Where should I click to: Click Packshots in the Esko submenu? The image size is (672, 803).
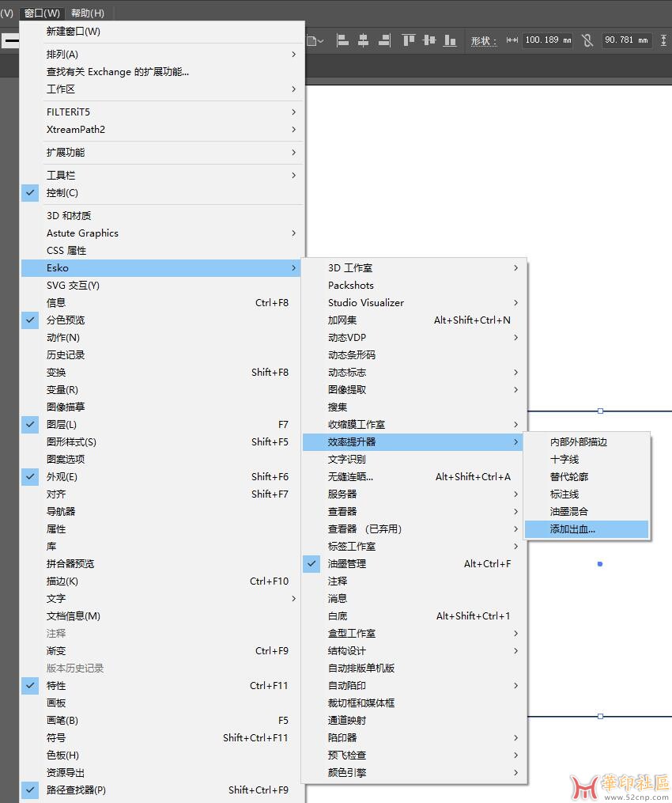click(413, 286)
